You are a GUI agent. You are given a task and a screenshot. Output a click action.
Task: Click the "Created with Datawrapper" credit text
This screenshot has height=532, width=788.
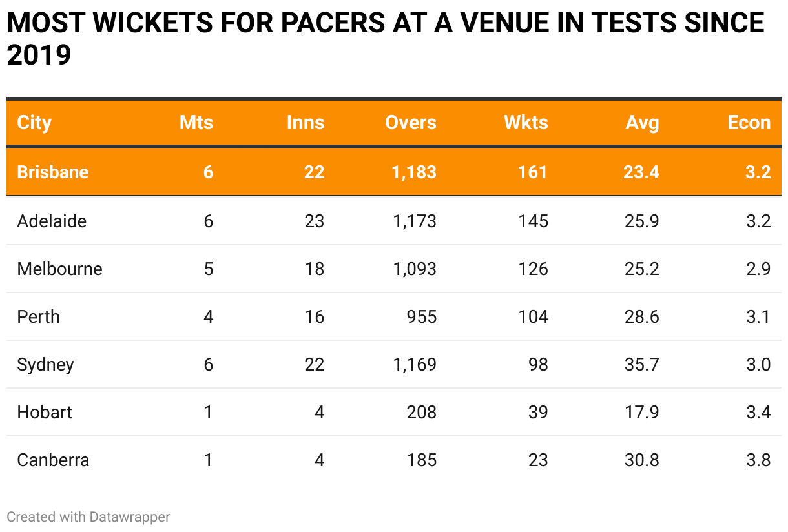[x=88, y=517]
